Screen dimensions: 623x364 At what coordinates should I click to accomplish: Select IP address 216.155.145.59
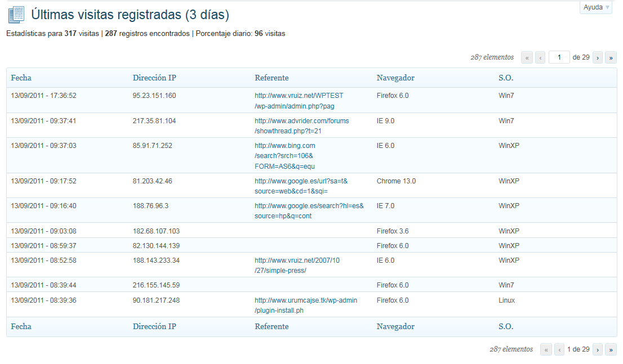pos(156,285)
